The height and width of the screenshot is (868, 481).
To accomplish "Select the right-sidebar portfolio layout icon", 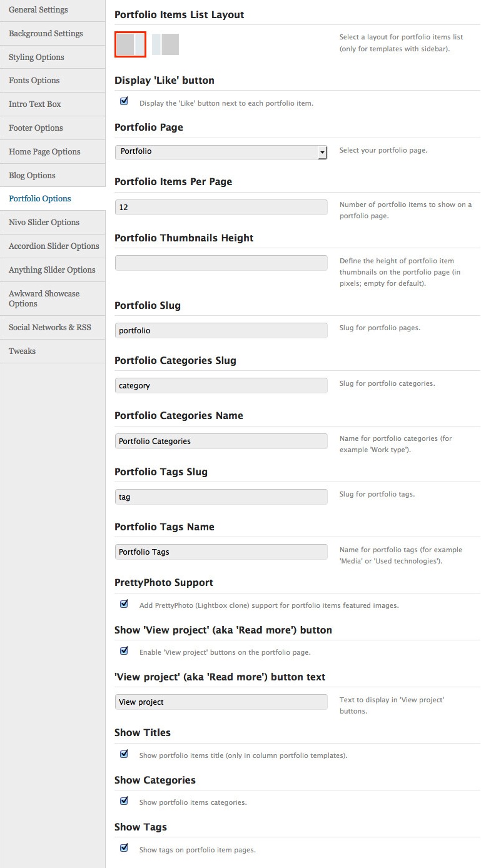I will point(130,44).
